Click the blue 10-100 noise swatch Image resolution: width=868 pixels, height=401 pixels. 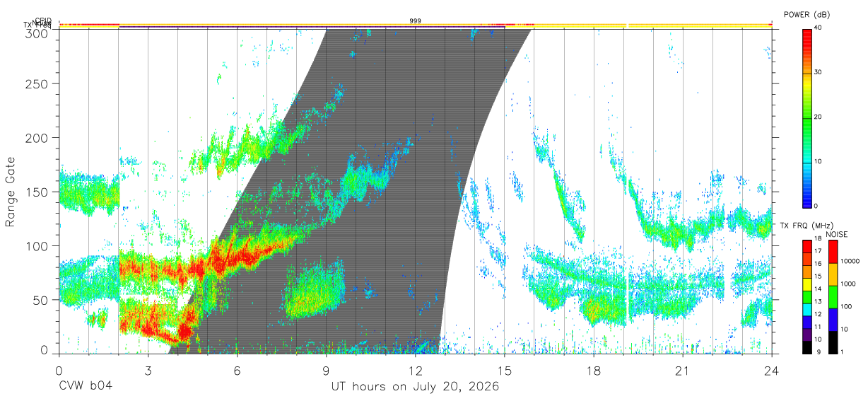[x=832, y=320]
